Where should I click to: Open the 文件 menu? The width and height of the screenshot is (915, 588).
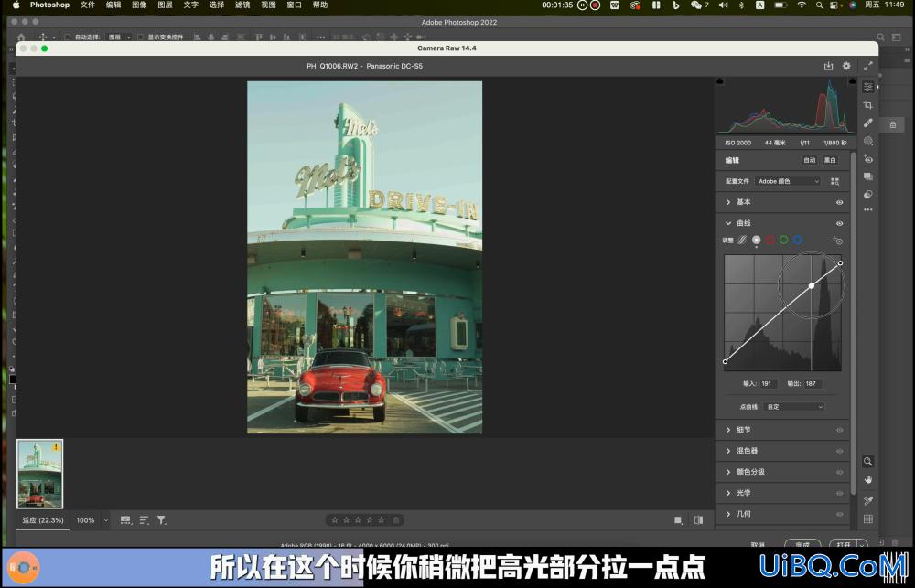[88, 5]
